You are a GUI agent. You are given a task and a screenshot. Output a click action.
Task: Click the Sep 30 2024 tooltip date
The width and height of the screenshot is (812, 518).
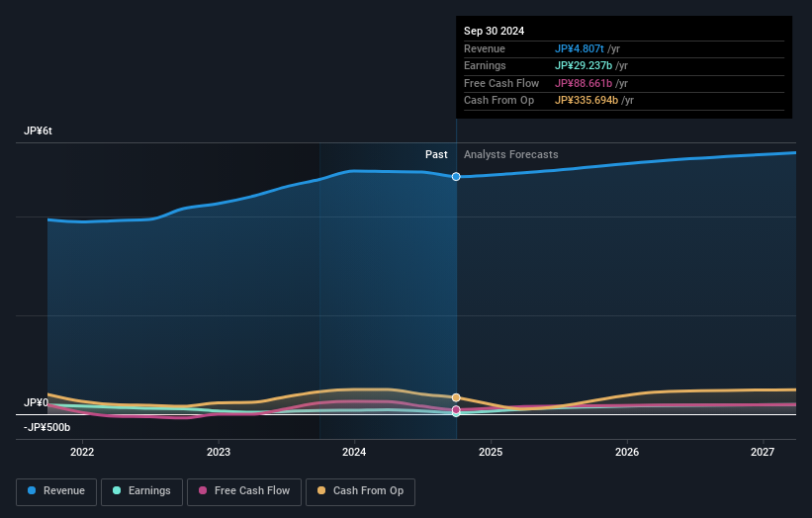[x=495, y=31]
